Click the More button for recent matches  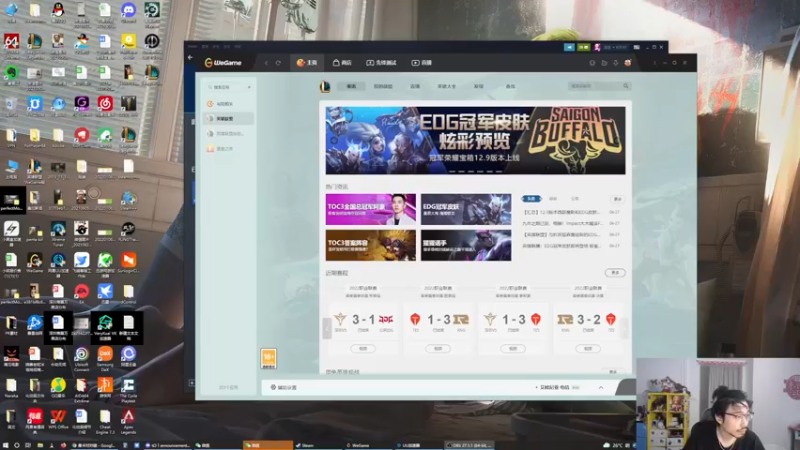[615, 273]
